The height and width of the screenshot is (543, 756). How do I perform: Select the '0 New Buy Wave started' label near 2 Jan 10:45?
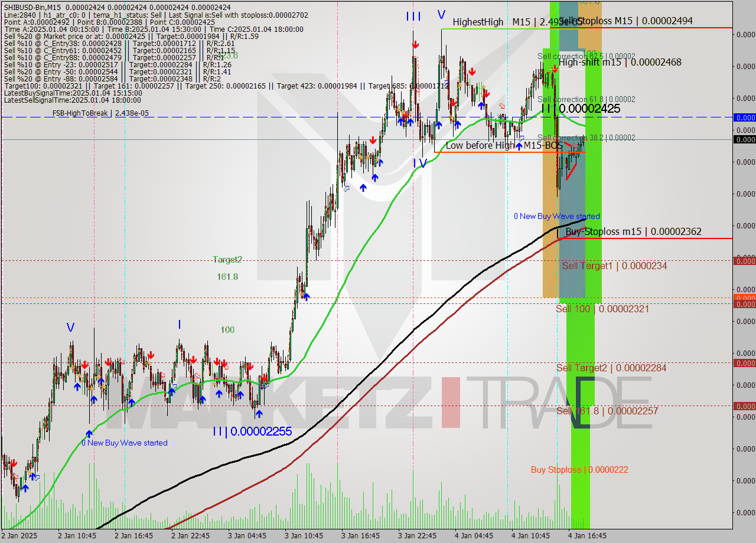(x=125, y=443)
